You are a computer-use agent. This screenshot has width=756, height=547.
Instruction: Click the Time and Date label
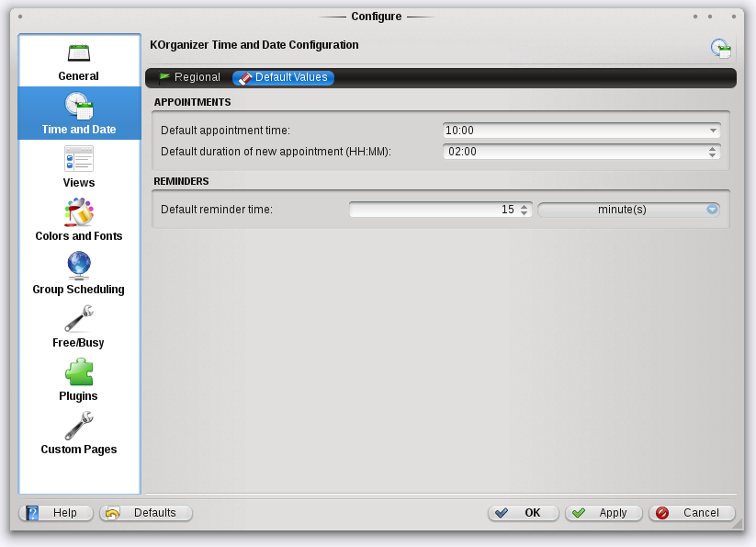point(79,130)
